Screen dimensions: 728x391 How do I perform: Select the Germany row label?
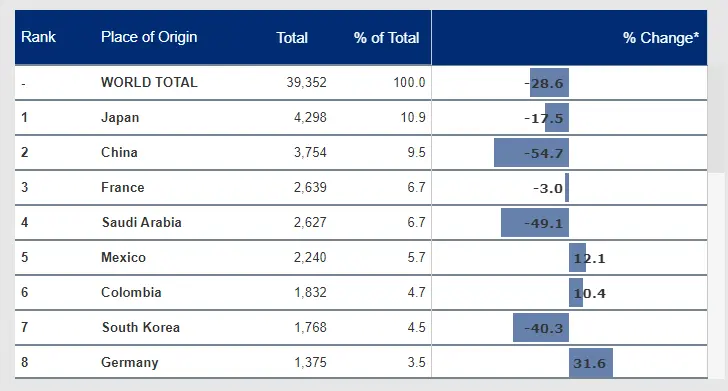(x=130, y=363)
